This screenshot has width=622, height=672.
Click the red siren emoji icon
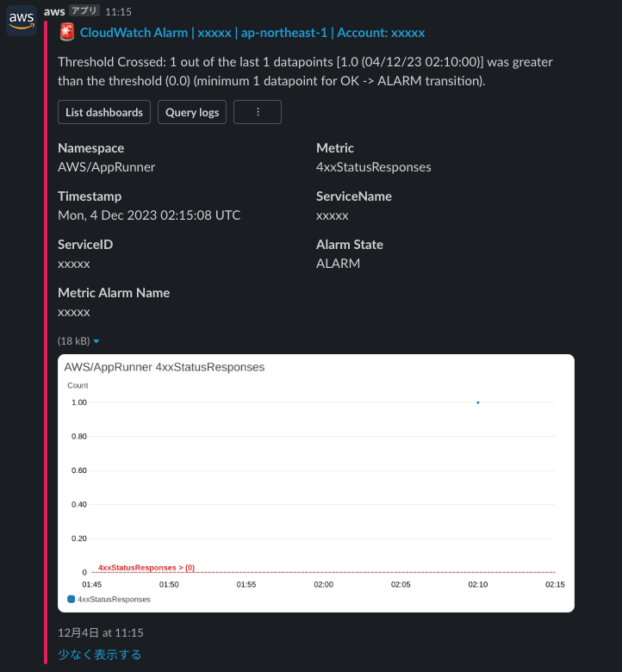pos(67,33)
